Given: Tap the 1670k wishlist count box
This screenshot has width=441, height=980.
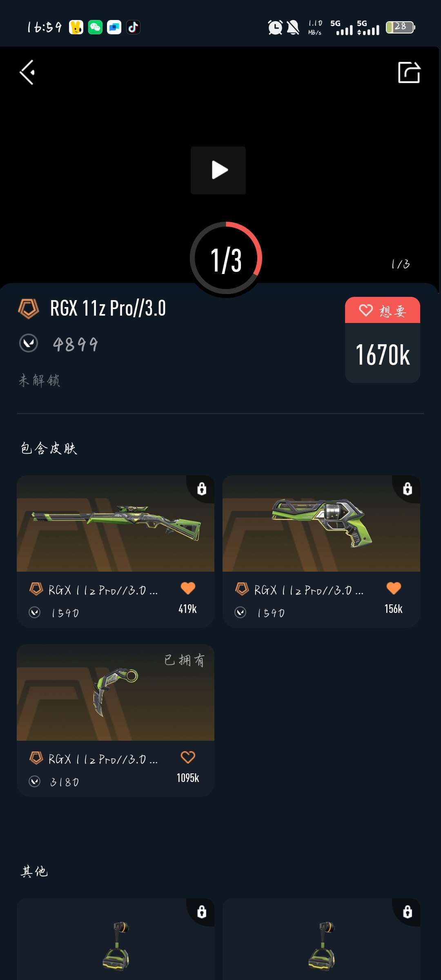Looking at the screenshot, I should [x=383, y=353].
